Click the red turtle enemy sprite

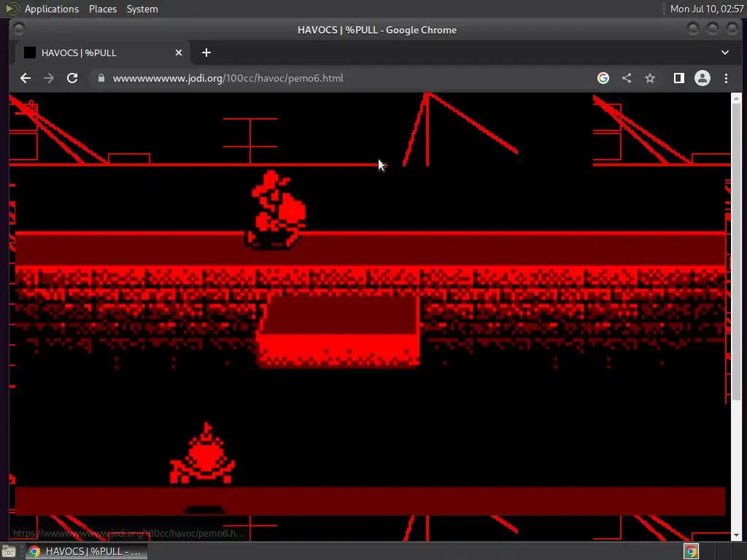pos(203,454)
